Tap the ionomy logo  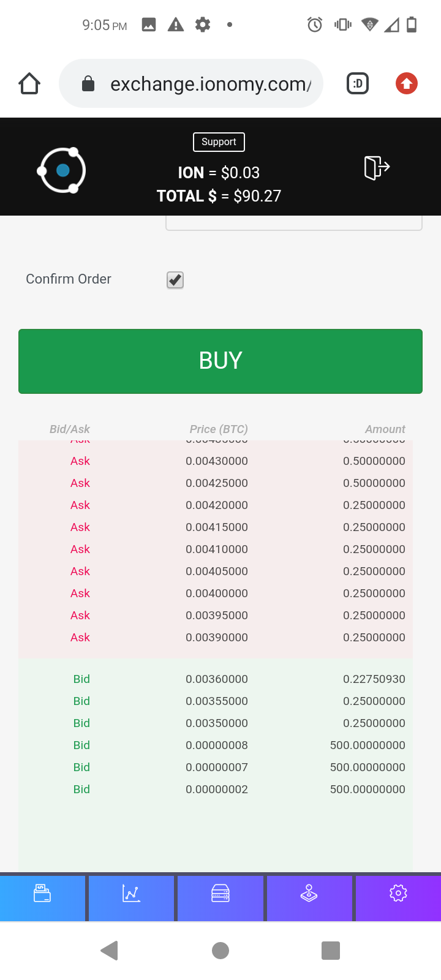pos(62,170)
